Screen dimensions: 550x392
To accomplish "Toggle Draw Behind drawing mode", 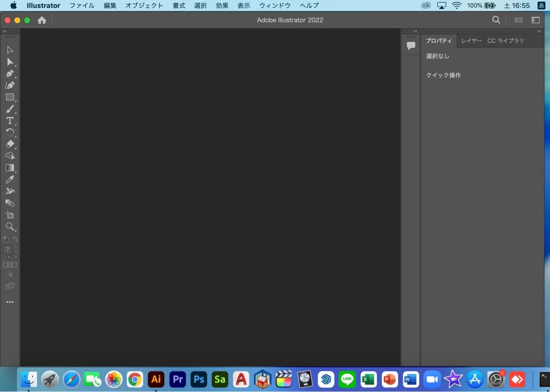I will pyautogui.click(x=10, y=265).
